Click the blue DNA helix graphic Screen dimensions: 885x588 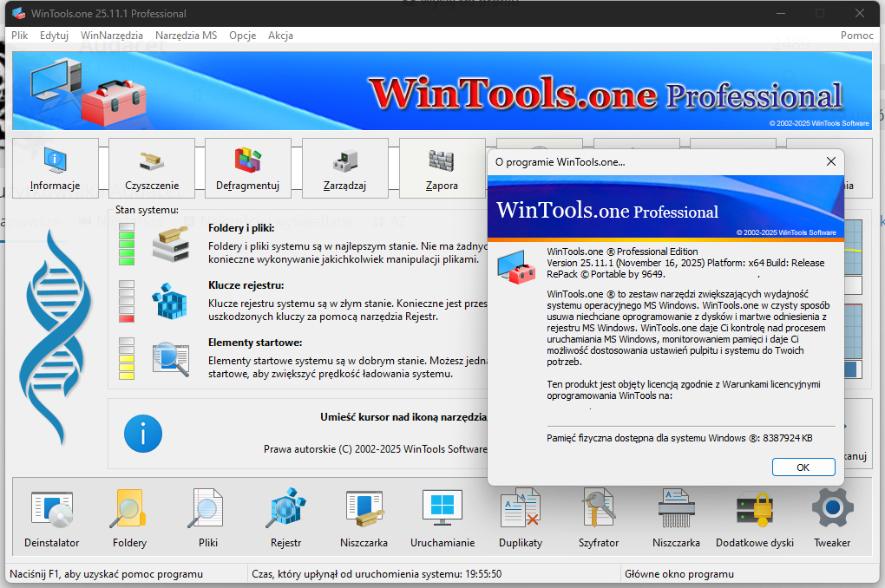(x=56, y=338)
